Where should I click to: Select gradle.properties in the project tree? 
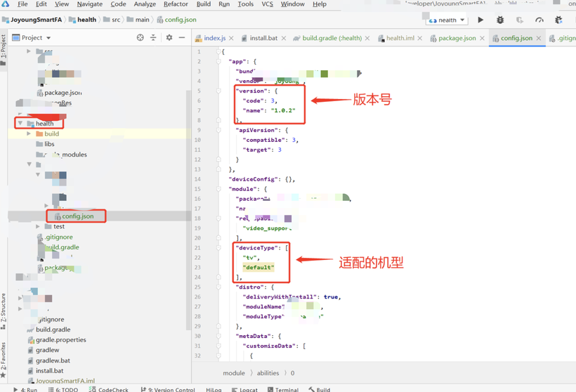click(60, 340)
